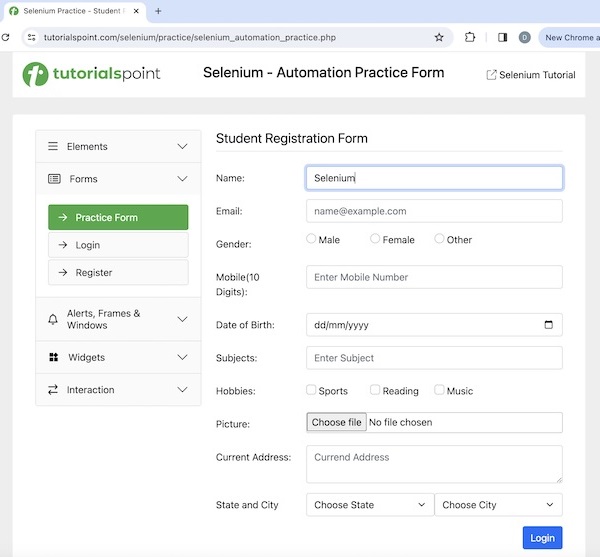Expand the Elements sidebar section

[118, 146]
